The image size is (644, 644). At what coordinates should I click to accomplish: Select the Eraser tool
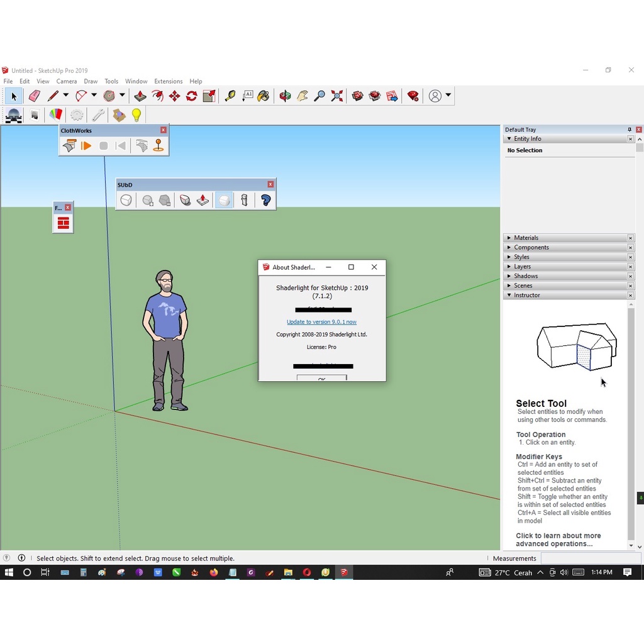coord(35,96)
